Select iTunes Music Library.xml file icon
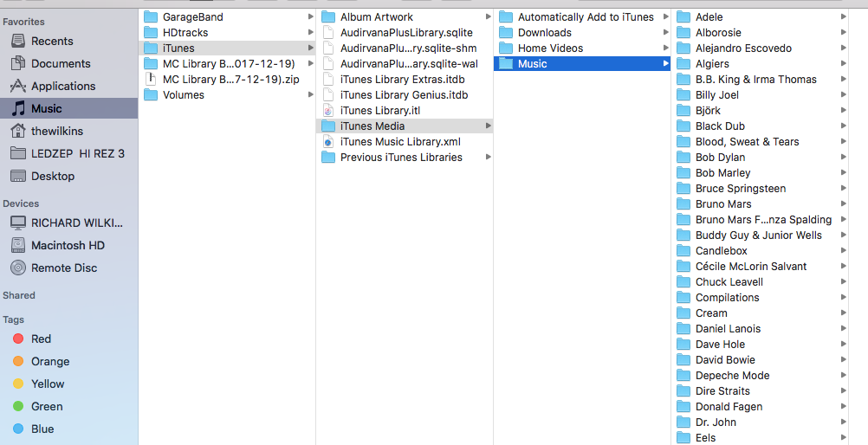This screenshot has width=868, height=445. coord(328,141)
